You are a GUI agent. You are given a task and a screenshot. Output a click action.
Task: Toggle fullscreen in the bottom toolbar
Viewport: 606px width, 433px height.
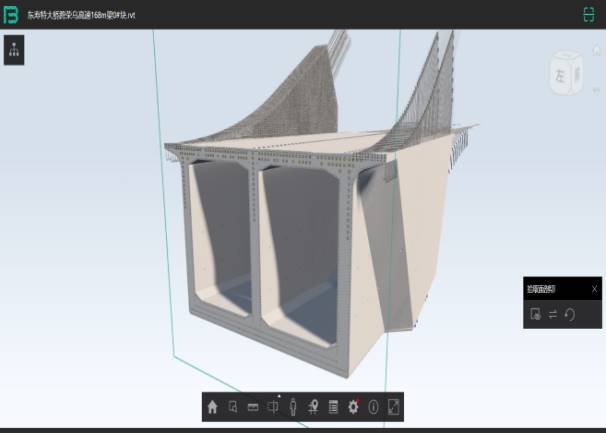393,407
